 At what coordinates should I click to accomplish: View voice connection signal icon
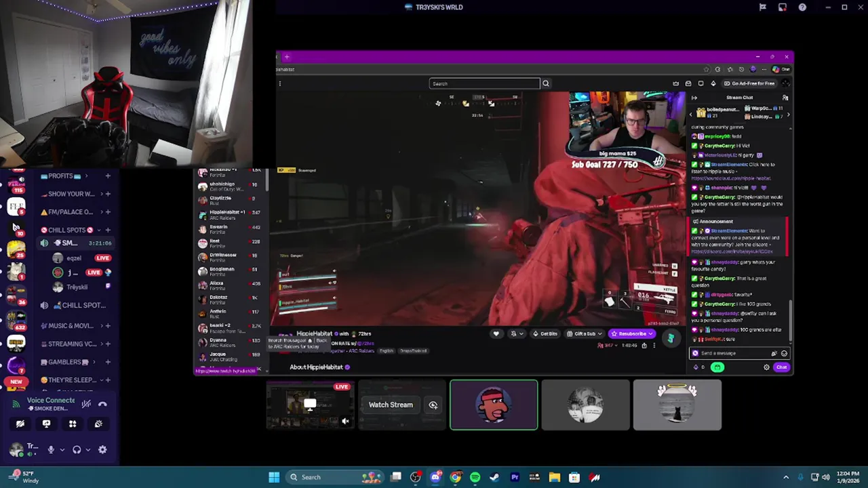tap(16, 404)
